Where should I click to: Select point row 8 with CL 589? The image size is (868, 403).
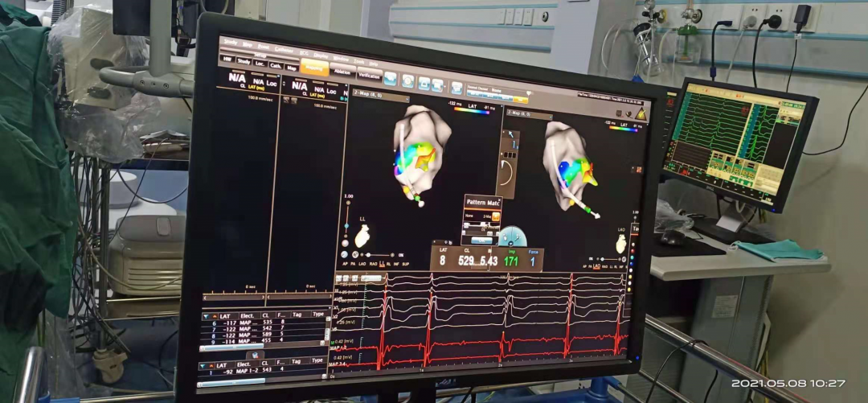[260, 335]
